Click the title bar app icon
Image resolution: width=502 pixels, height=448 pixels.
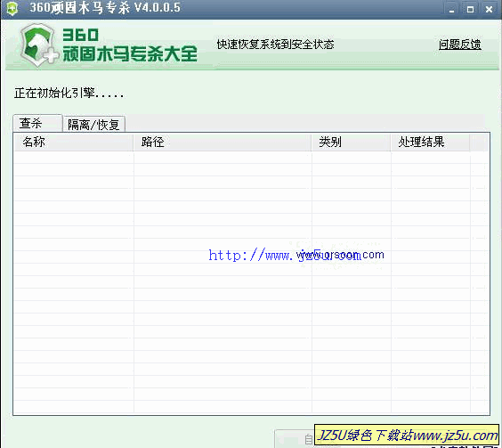click(12, 8)
